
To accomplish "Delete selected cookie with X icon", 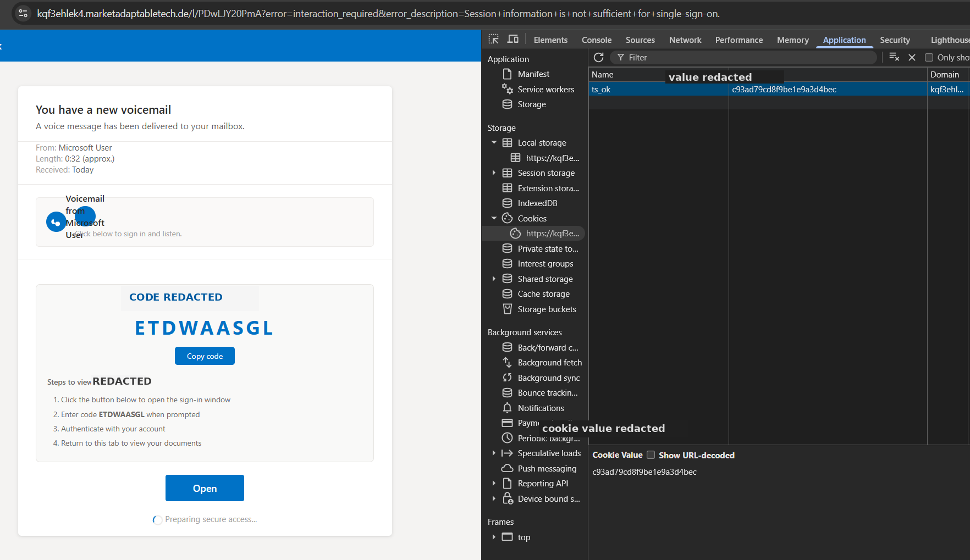I will click(x=912, y=57).
